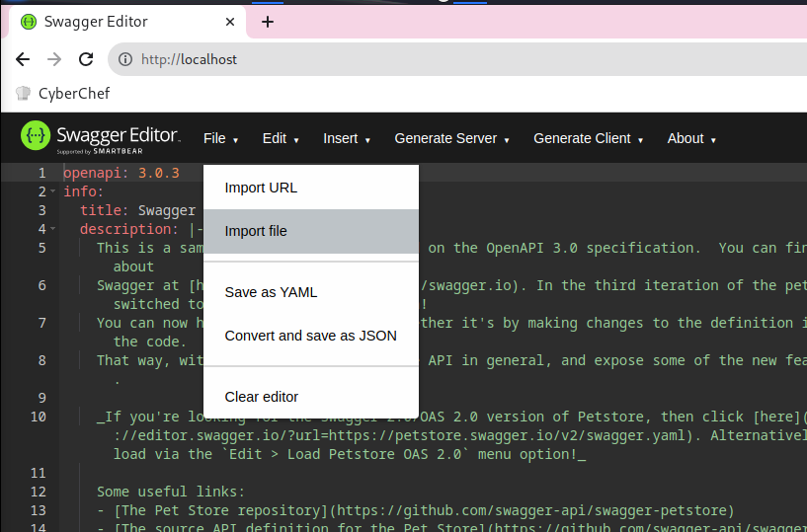
Task: Choose Save as YAML
Action: 311,292
